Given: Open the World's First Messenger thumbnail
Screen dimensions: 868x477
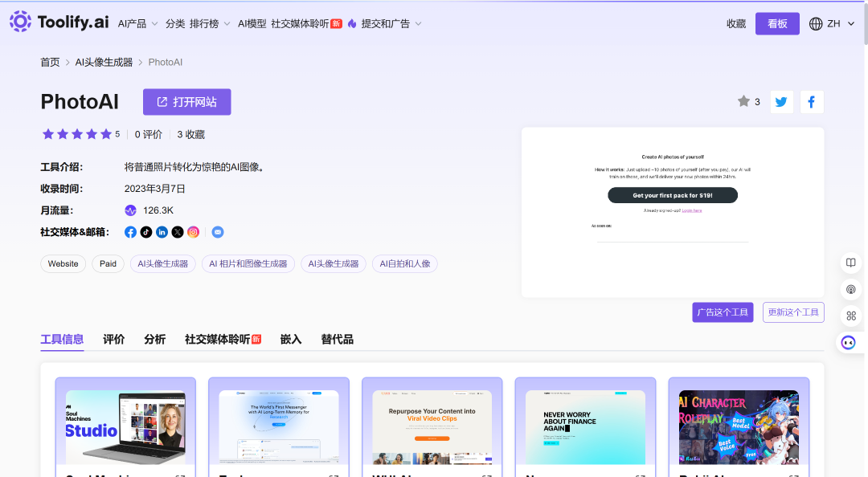Looking at the screenshot, I should point(279,427).
